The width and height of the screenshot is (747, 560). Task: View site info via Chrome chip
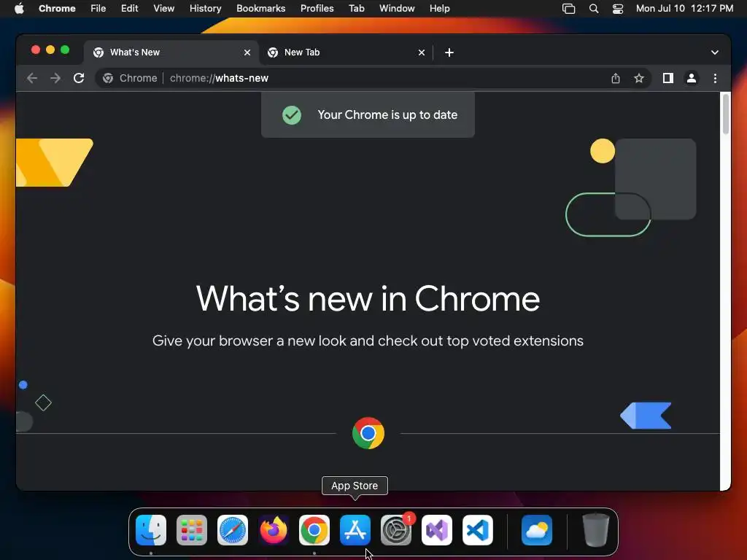[x=130, y=78]
